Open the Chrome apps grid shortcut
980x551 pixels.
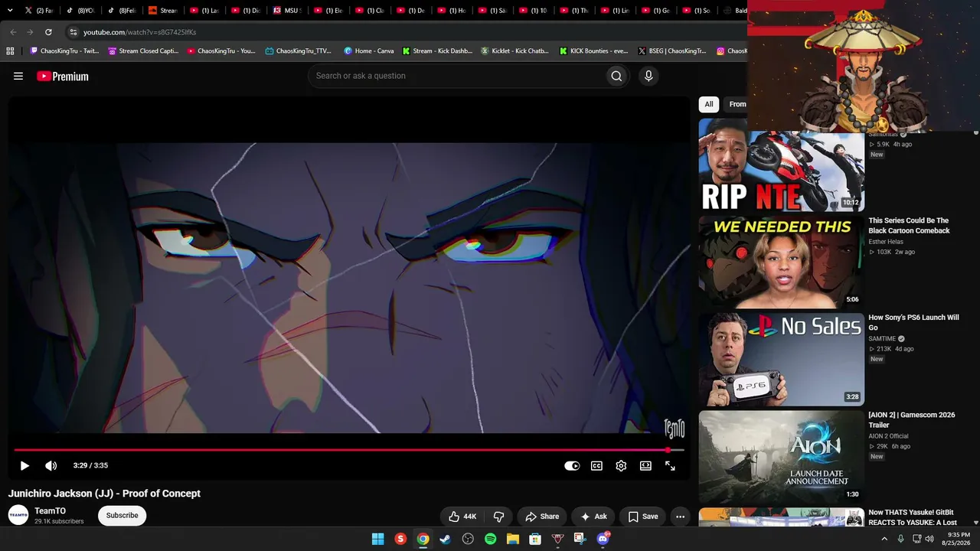coord(10,51)
